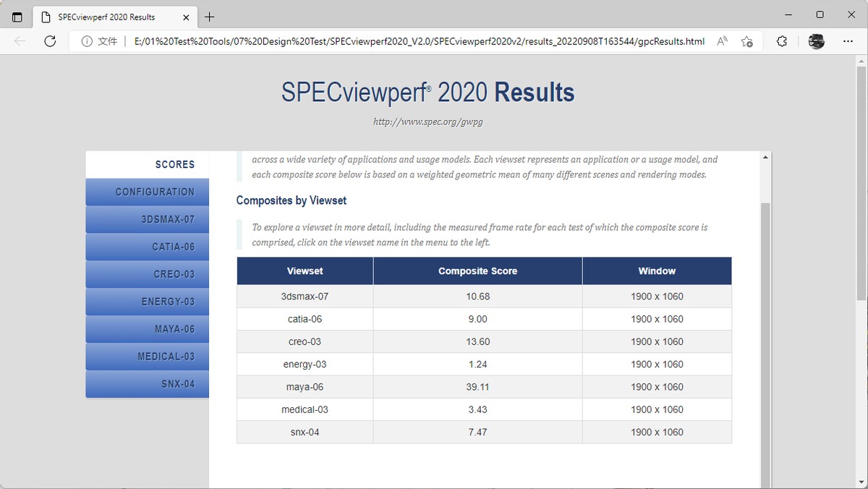Switch to the SCORES sidebar tab

[147, 164]
